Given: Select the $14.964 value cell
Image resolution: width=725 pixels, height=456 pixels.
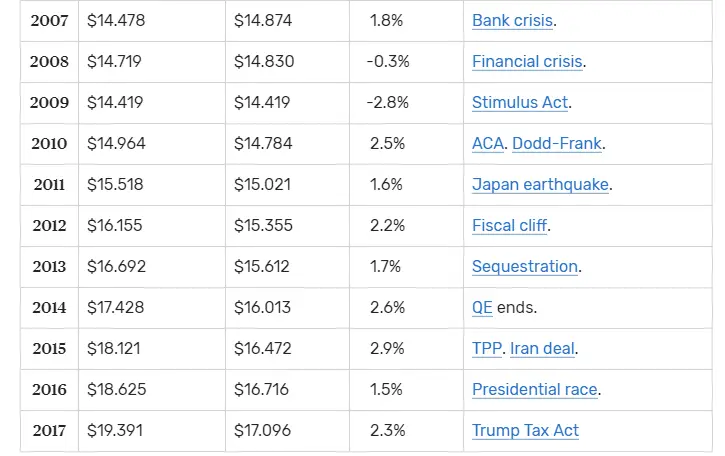Looking at the screenshot, I should tap(116, 144).
